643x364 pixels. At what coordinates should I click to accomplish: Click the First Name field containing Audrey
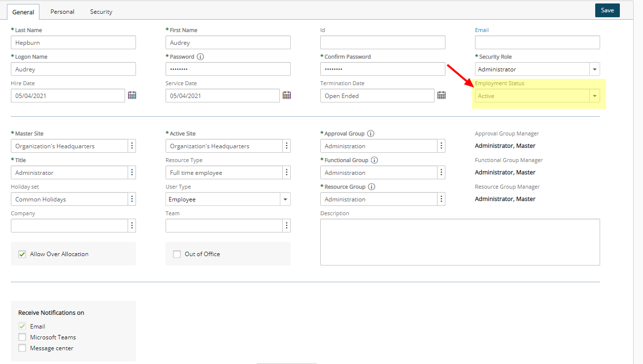228,43
